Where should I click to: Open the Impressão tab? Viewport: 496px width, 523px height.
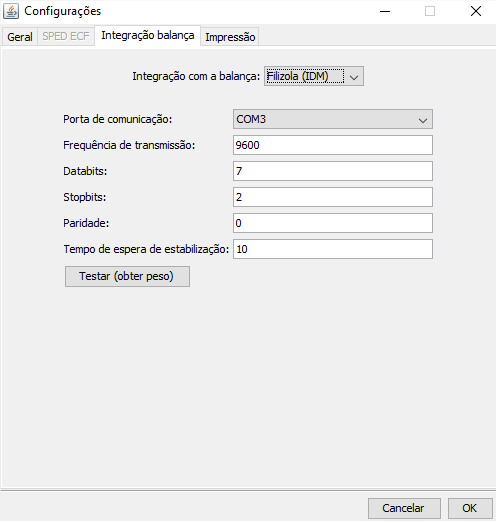point(230,37)
